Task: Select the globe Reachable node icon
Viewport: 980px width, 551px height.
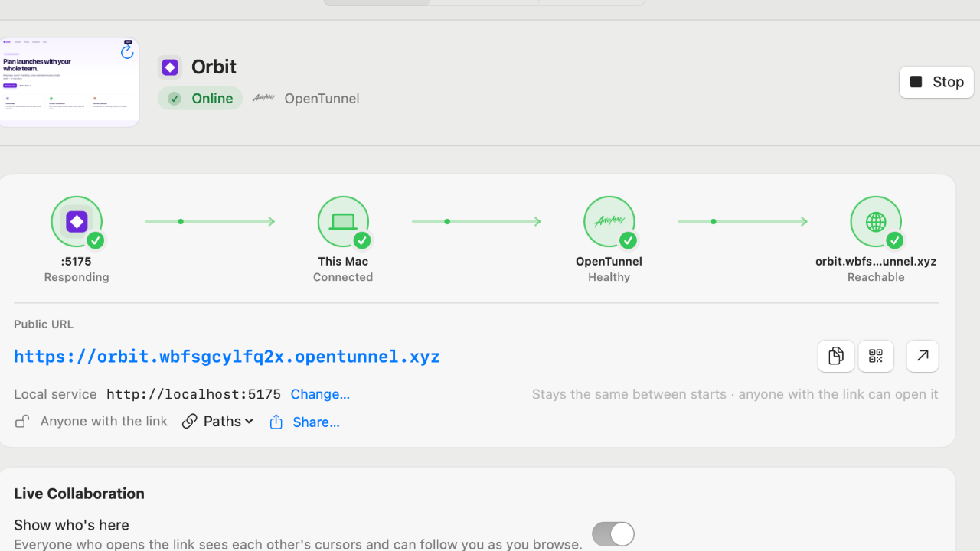Action: coord(876,222)
